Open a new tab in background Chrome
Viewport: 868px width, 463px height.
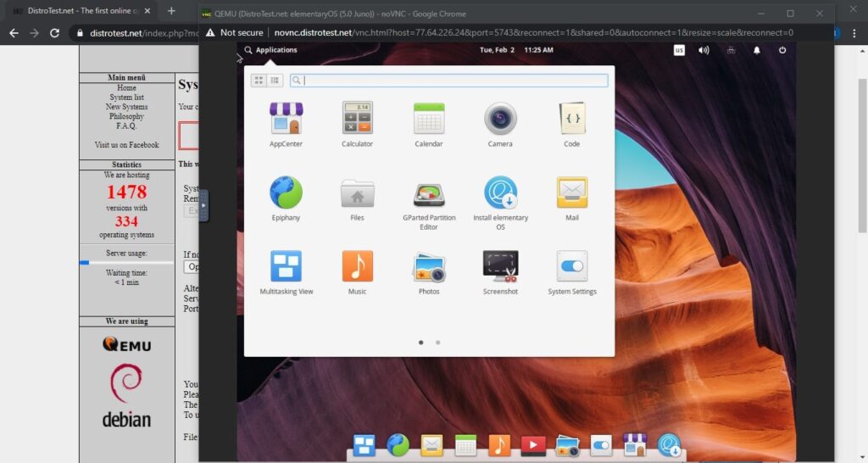tap(171, 10)
